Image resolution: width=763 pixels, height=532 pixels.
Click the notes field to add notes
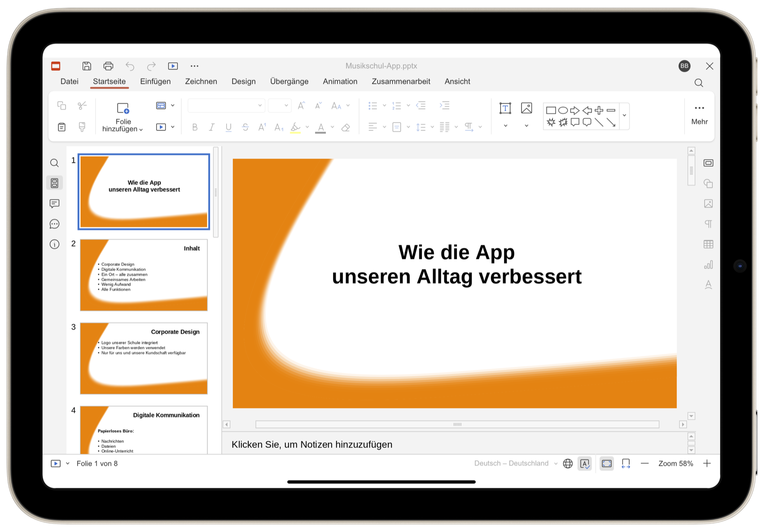click(455, 445)
